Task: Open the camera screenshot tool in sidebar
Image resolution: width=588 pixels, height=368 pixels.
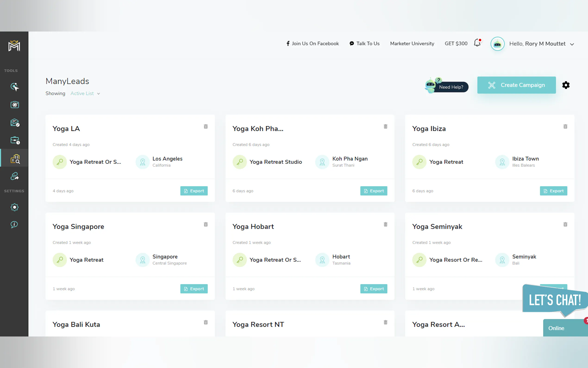Action: [x=15, y=105]
